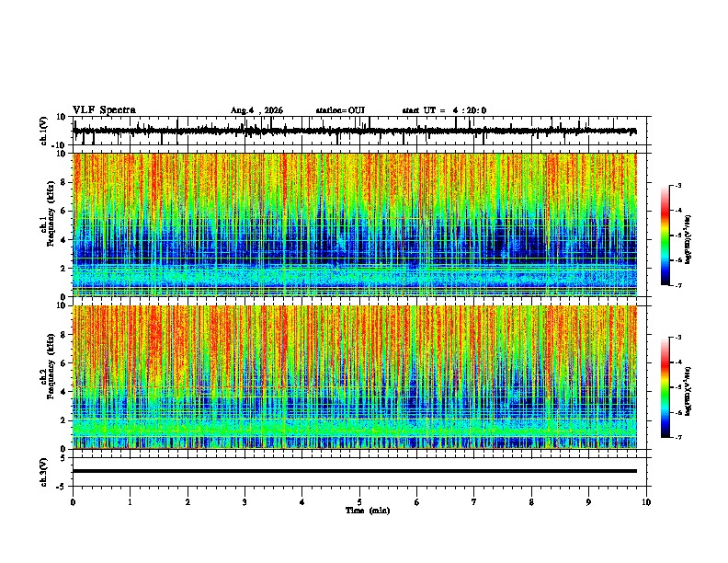Click the ch.1 'Frequency (kHz)' axis title

pos(51,213)
